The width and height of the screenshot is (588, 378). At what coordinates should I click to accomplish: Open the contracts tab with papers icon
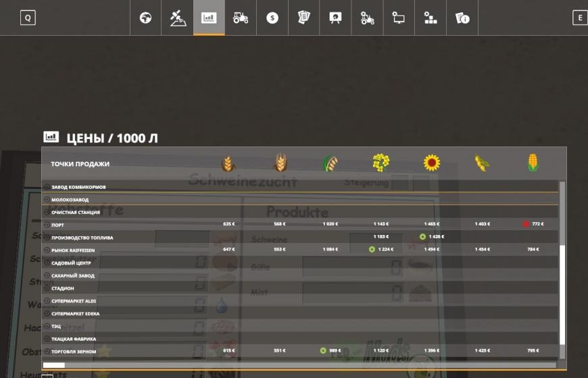point(304,18)
